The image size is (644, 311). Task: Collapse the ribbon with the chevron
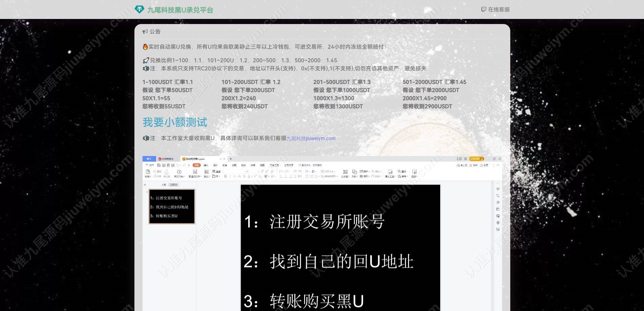(498, 165)
